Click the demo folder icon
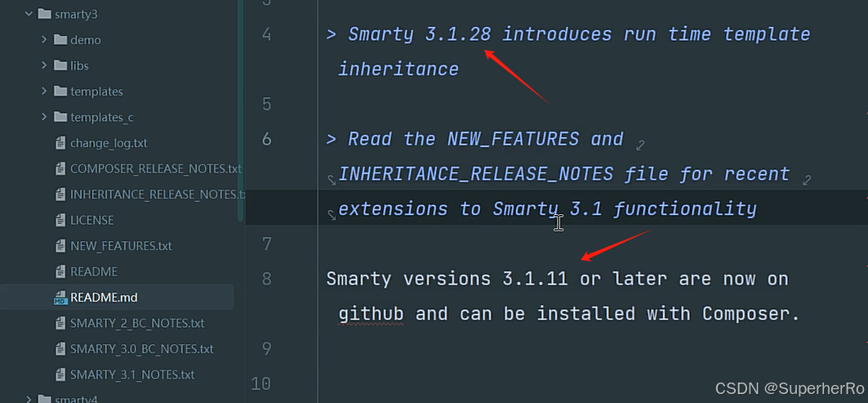The image size is (868, 403). (x=60, y=39)
